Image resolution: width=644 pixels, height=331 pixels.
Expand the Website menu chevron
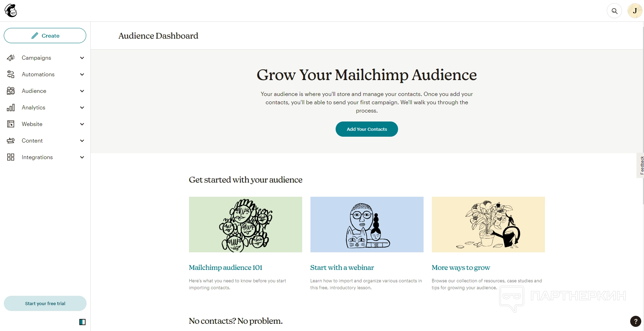pos(82,124)
